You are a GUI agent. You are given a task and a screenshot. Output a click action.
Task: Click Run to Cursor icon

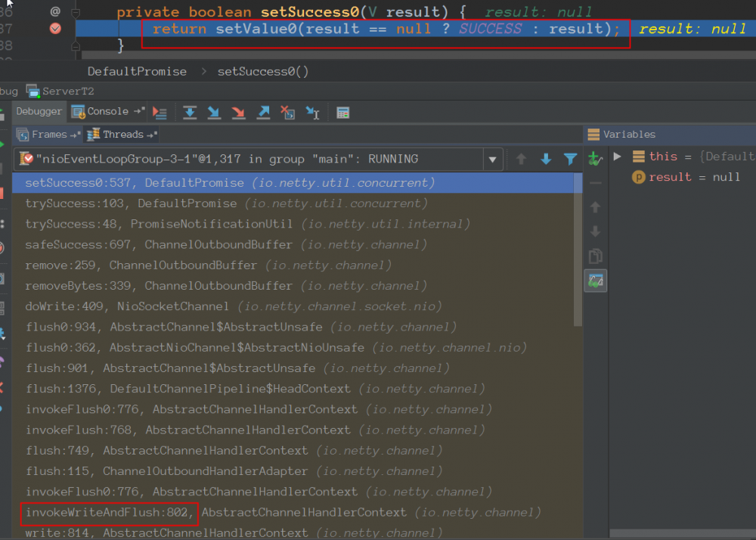(312, 112)
